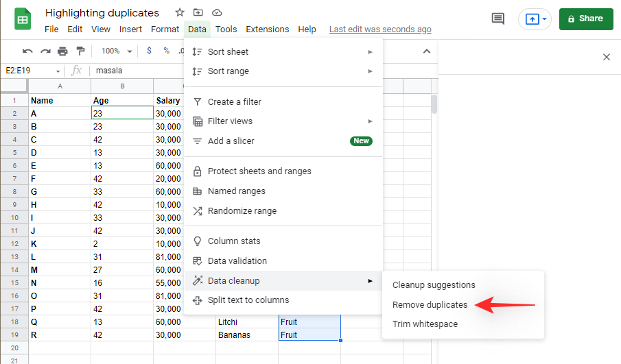The height and width of the screenshot is (364, 621).
Task: Open the File menu
Action: click(x=51, y=29)
